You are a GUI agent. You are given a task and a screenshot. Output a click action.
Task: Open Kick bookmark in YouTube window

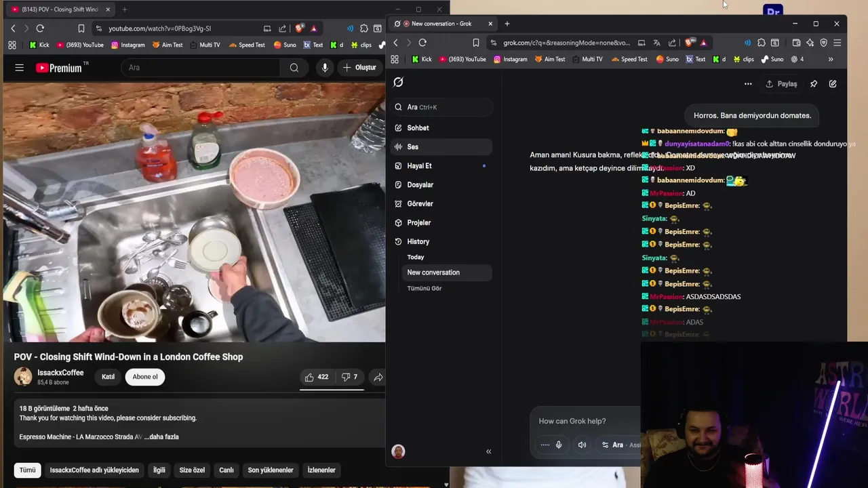pyautogui.click(x=39, y=45)
